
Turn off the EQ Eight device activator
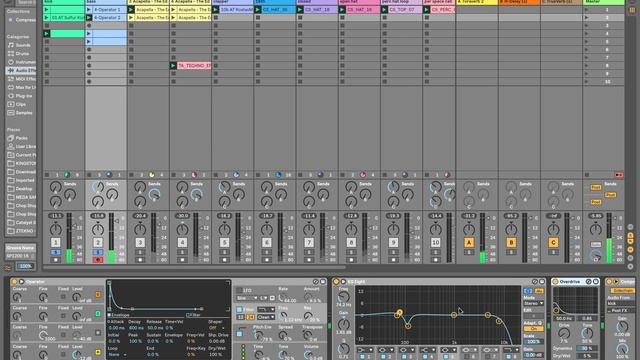click(336, 282)
